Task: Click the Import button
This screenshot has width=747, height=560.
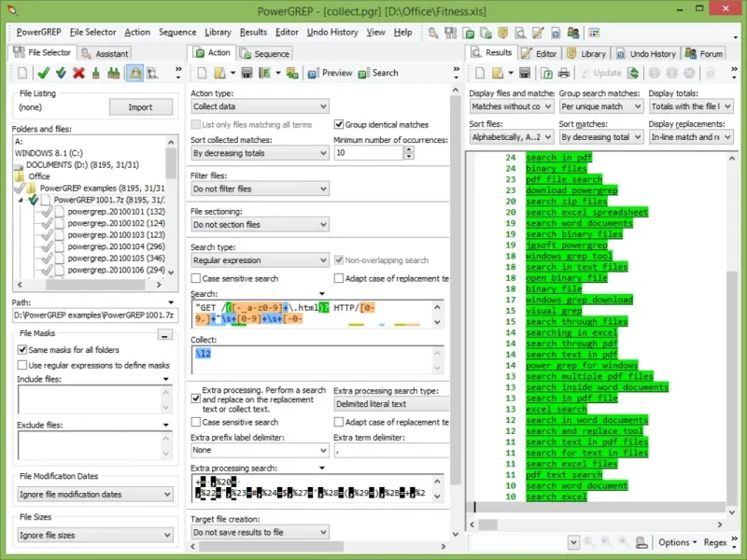Action: tap(140, 107)
